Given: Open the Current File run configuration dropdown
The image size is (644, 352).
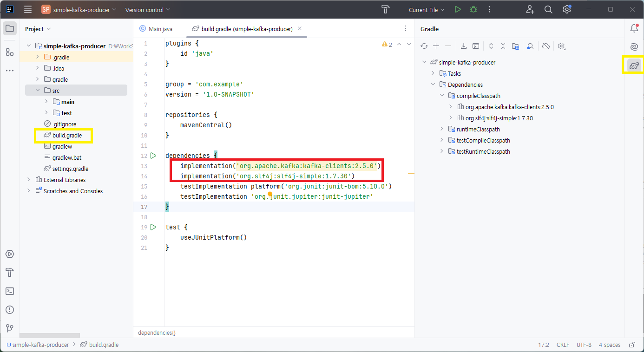Looking at the screenshot, I should (x=427, y=10).
